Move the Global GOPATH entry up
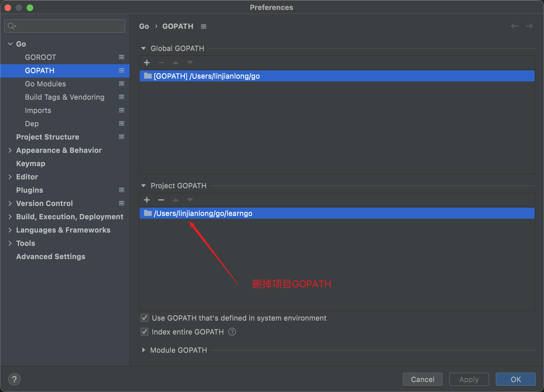The height and width of the screenshot is (392, 544). (x=176, y=62)
